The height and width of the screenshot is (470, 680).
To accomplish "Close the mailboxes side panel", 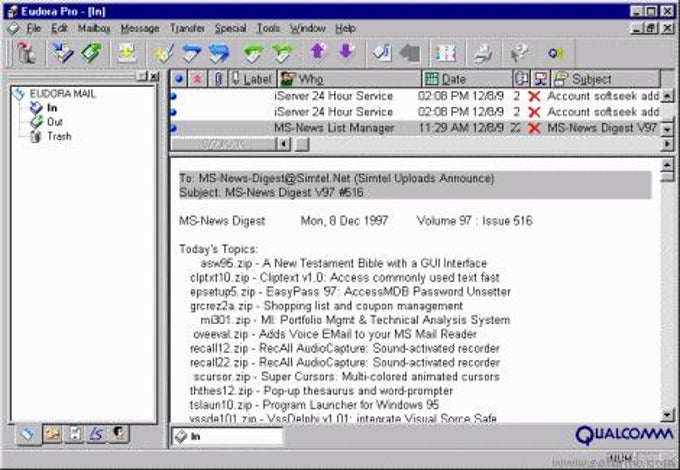I will (x=154, y=77).
